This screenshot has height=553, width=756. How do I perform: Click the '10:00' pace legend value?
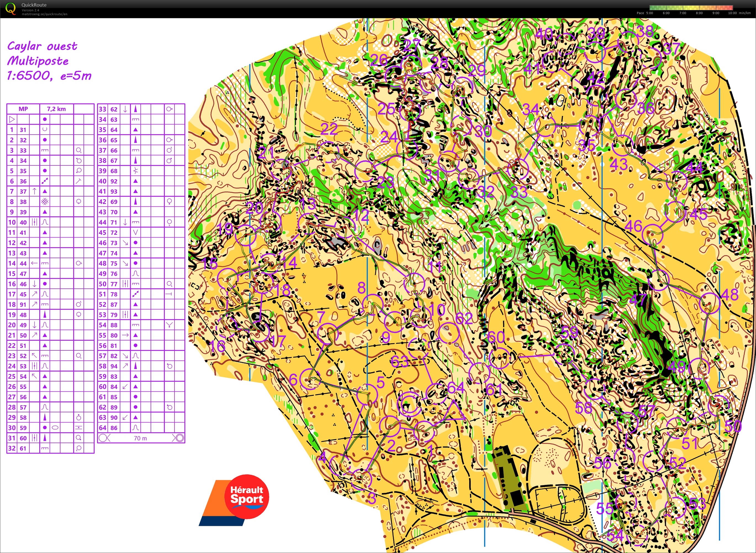[732, 13]
